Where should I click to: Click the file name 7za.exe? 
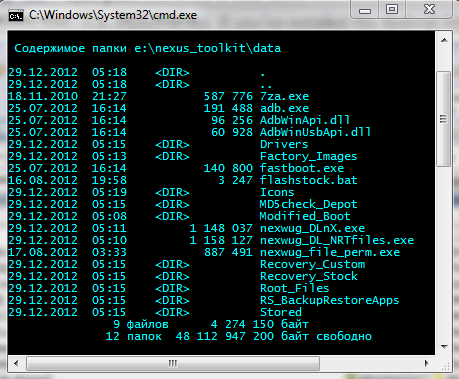point(284,96)
